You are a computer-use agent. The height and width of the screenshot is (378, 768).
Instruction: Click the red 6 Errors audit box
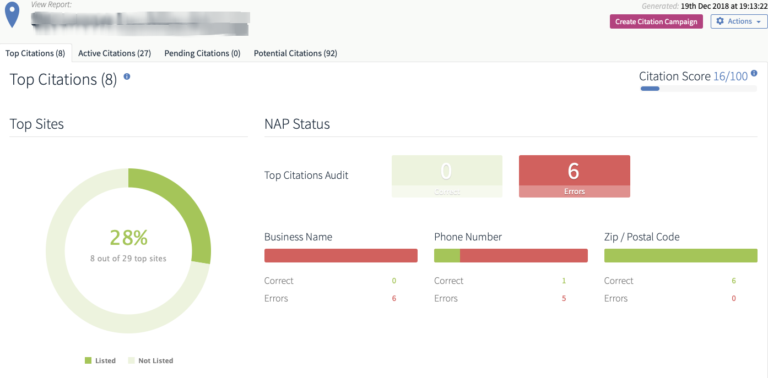574,176
